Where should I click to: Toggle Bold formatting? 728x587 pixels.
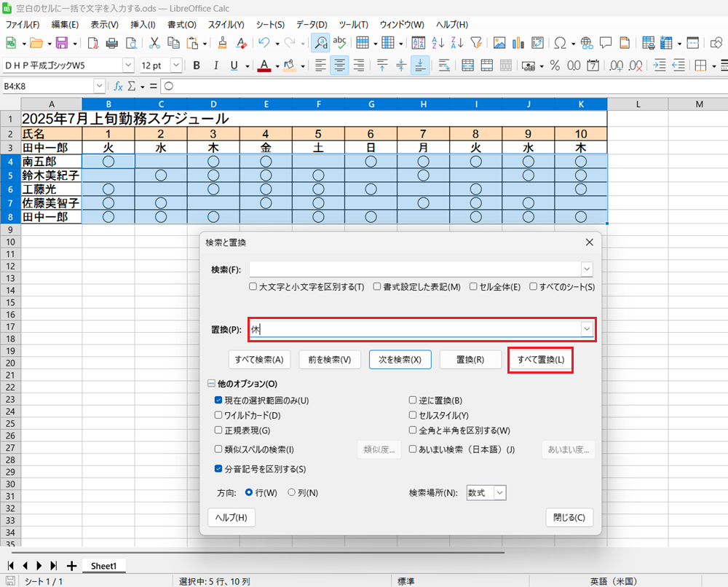[x=197, y=66]
